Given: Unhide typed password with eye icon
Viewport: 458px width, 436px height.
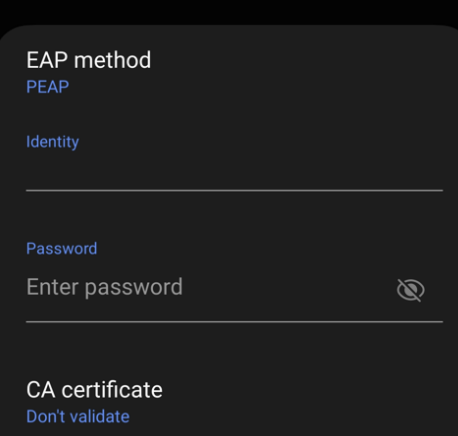Looking at the screenshot, I should click(410, 290).
